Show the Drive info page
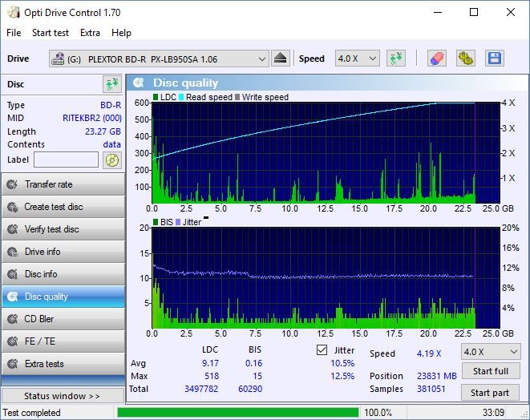The width and height of the screenshot is (530, 420). [63, 252]
